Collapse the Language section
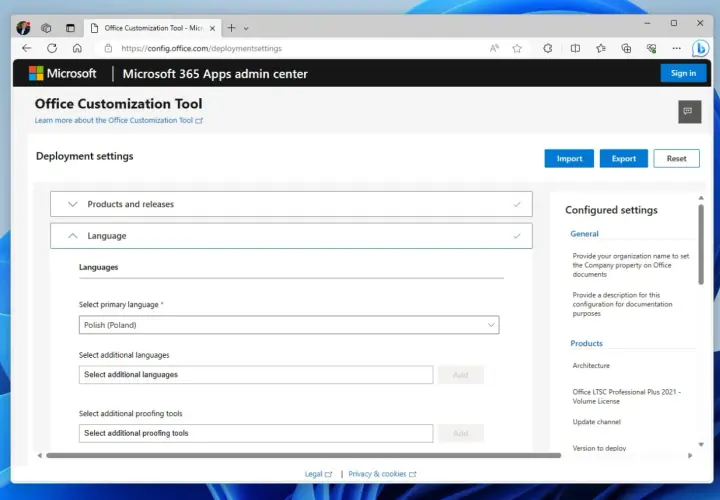The width and height of the screenshot is (720, 500). pyautogui.click(x=291, y=236)
